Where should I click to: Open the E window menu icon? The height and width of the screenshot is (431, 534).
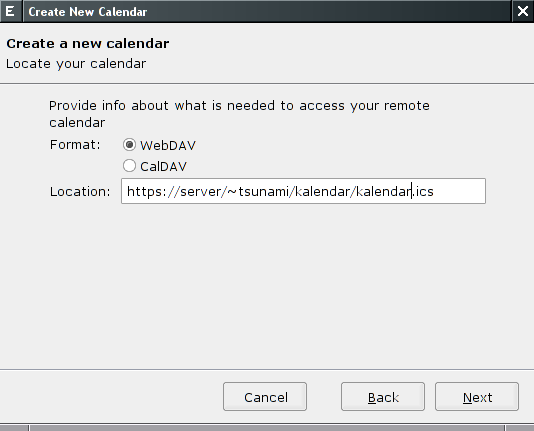coord(10,11)
